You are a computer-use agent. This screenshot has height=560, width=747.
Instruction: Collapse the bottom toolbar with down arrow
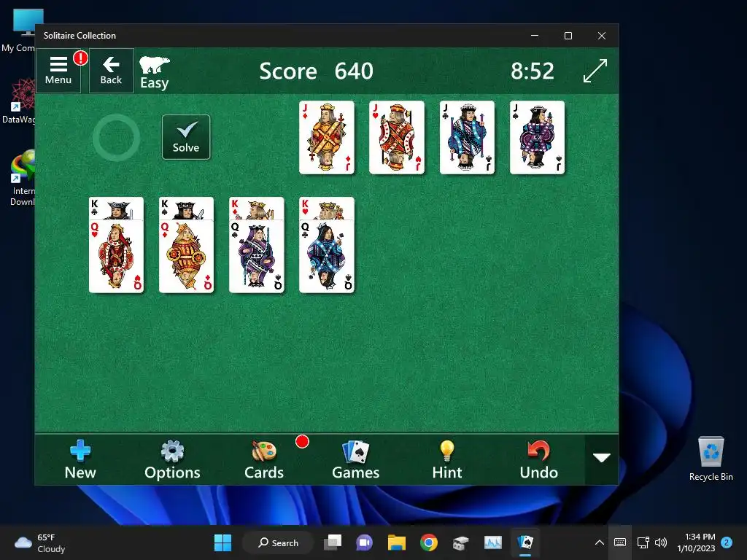coord(602,458)
